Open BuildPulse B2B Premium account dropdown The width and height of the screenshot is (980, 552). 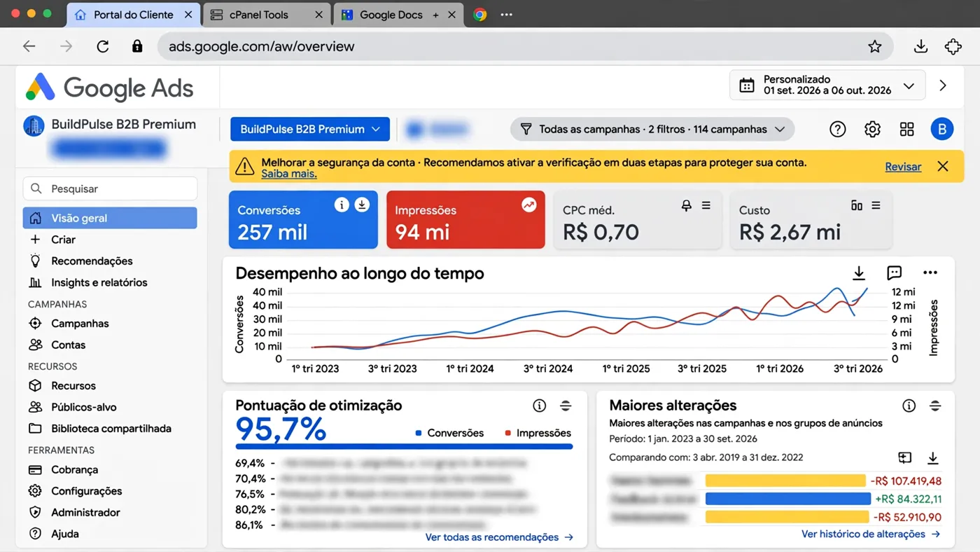pos(310,129)
